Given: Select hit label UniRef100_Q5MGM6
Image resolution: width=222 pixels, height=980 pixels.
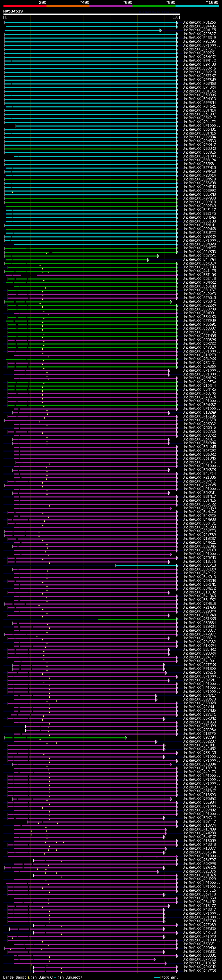Looking at the screenshot, I should point(199,581).
